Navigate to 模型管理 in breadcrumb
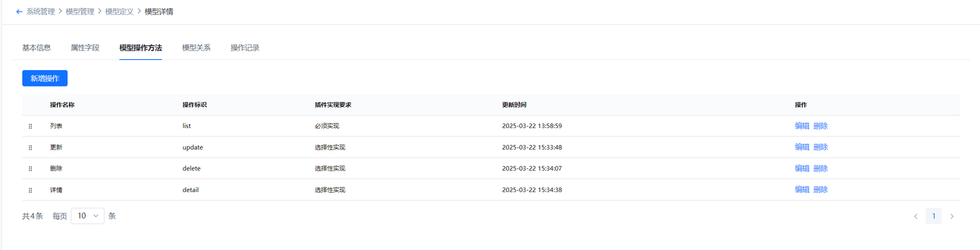This screenshot has height=250, width=980. 80,12
